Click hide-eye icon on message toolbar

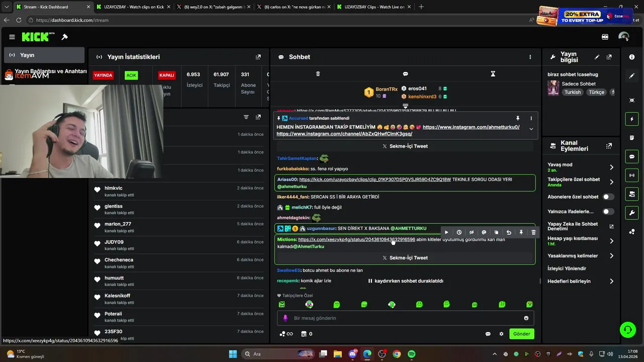471,232
